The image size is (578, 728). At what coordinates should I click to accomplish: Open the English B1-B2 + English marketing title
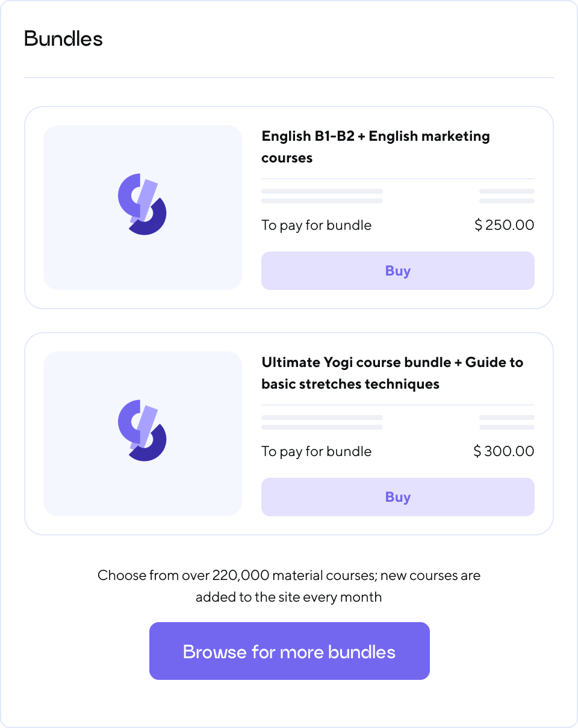[375, 147]
